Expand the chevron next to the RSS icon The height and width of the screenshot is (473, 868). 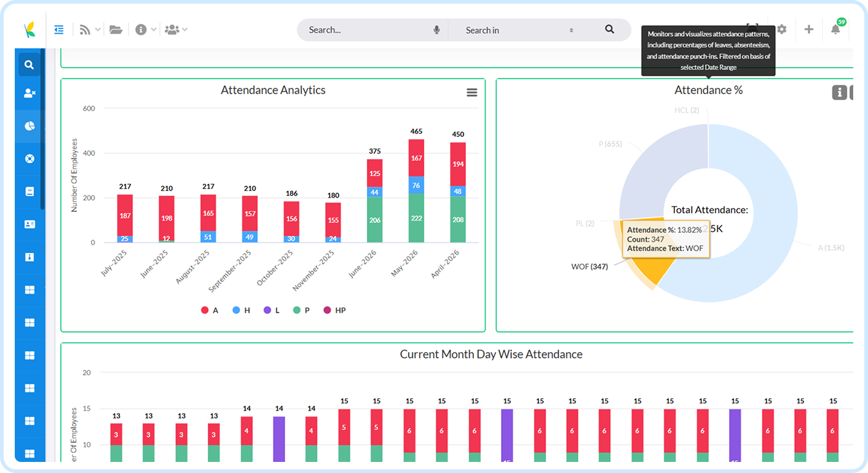click(x=98, y=29)
